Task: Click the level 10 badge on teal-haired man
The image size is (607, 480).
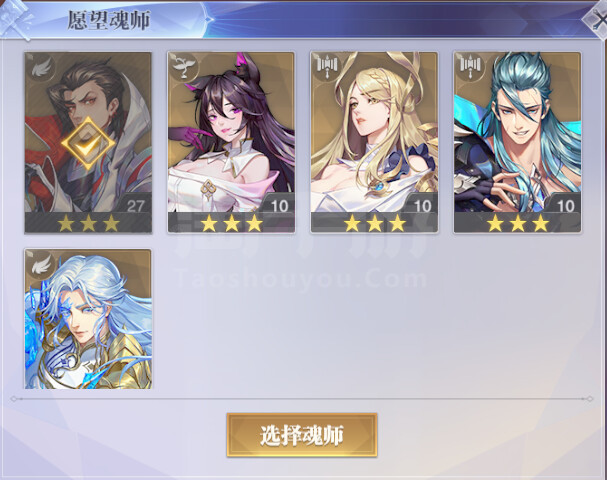Action: 566,205
